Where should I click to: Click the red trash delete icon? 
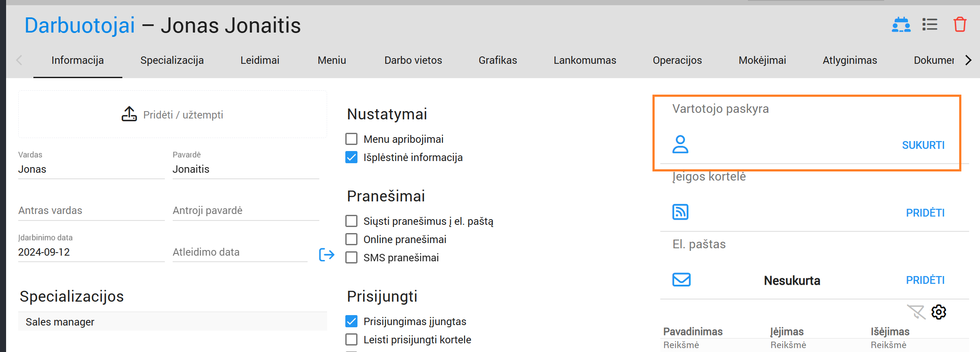[x=960, y=25]
